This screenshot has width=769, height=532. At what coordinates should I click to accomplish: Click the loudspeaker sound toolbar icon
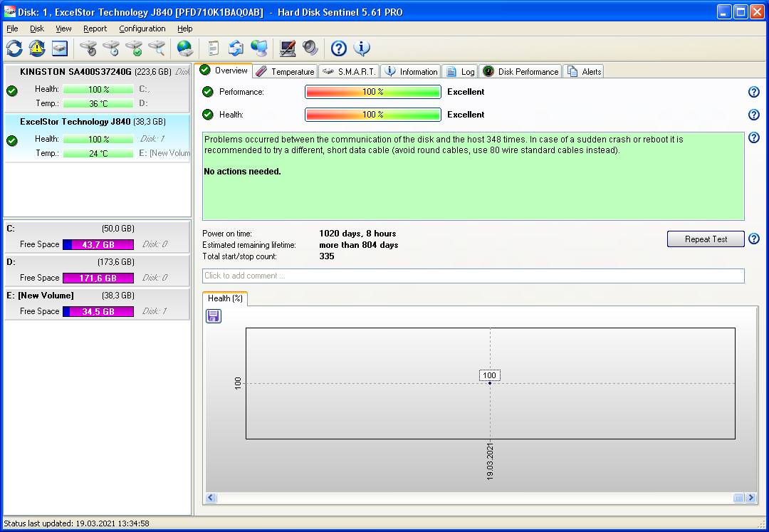coord(310,48)
